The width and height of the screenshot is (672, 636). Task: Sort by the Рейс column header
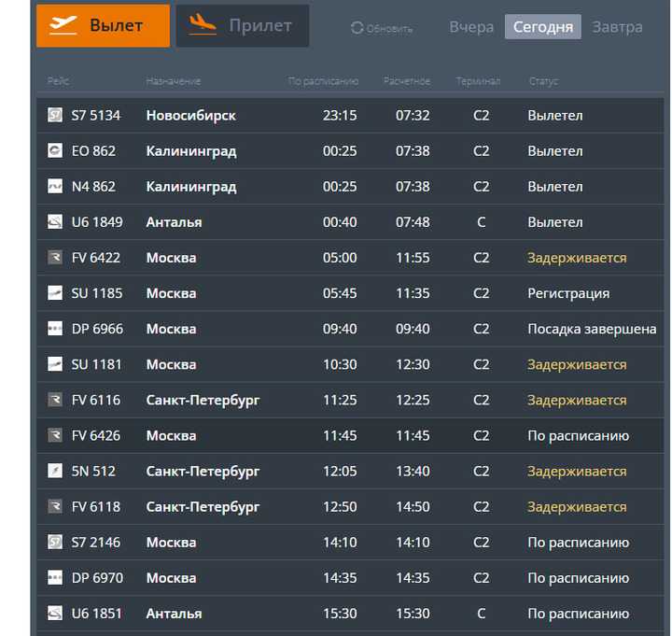click(x=57, y=81)
